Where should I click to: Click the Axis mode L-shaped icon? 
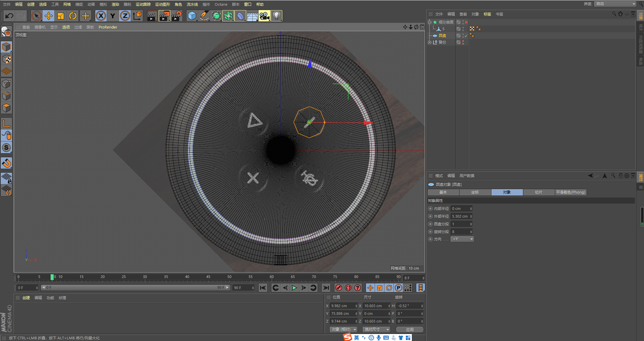pos(6,124)
